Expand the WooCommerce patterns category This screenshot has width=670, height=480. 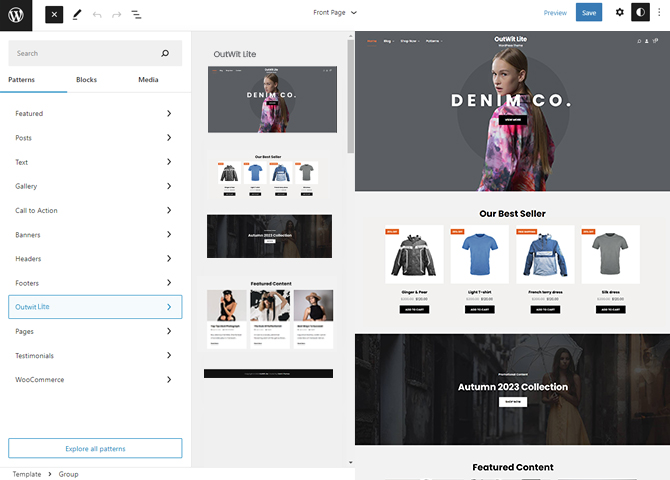pyautogui.click(x=95, y=380)
